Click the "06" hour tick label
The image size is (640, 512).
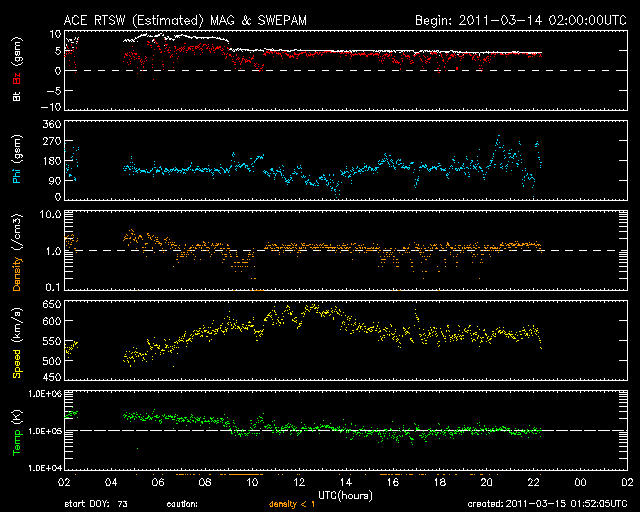(158, 483)
